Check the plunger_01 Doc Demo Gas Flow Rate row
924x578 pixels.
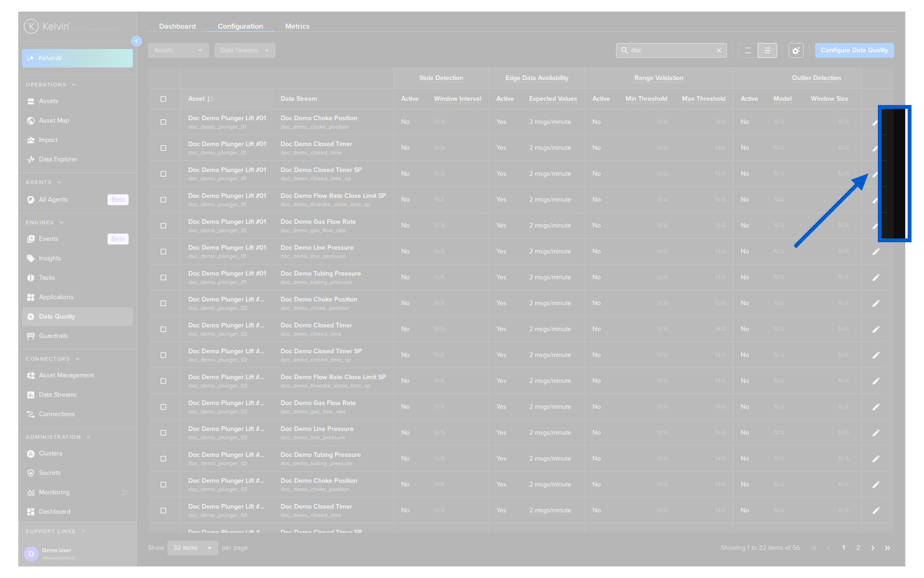coord(163,225)
